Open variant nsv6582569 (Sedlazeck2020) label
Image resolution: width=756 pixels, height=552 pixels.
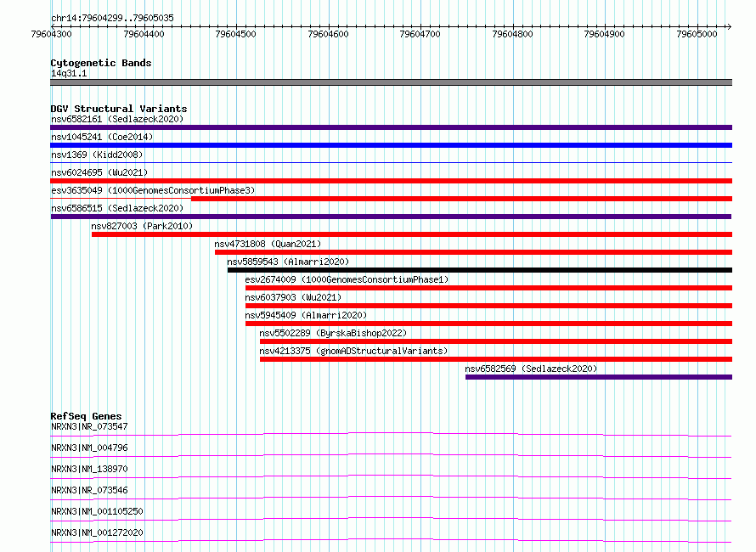[x=531, y=369]
